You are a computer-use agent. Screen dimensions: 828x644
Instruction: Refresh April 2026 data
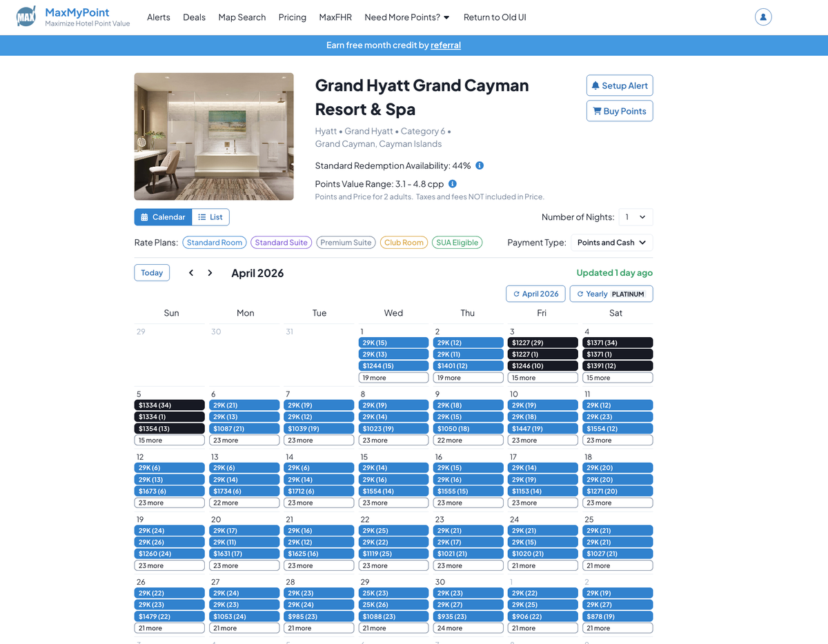pos(535,294)
